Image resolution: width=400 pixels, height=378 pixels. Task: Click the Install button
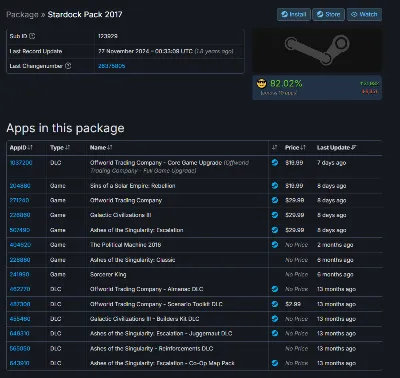(x=294, y=14)
